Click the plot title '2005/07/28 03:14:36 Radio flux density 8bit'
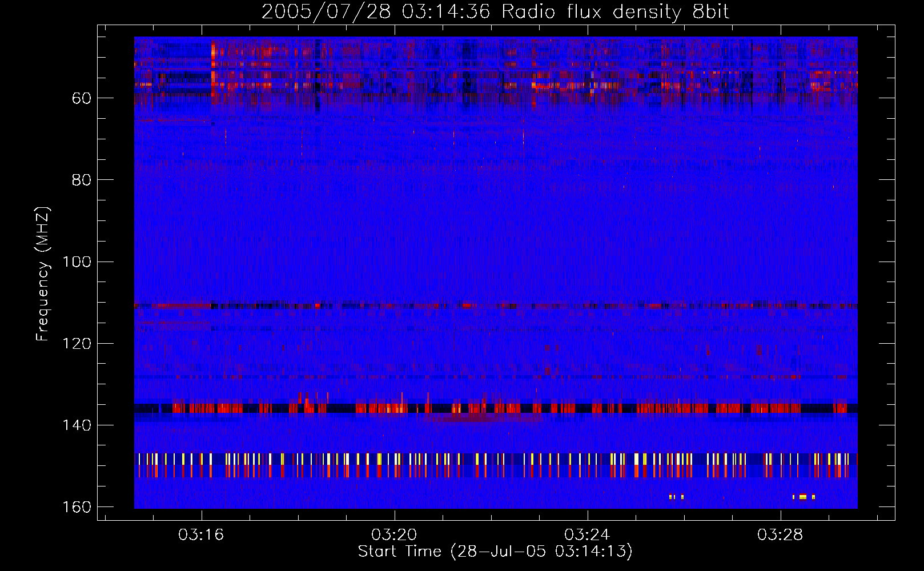924x571 pixels. coord(496,12)
